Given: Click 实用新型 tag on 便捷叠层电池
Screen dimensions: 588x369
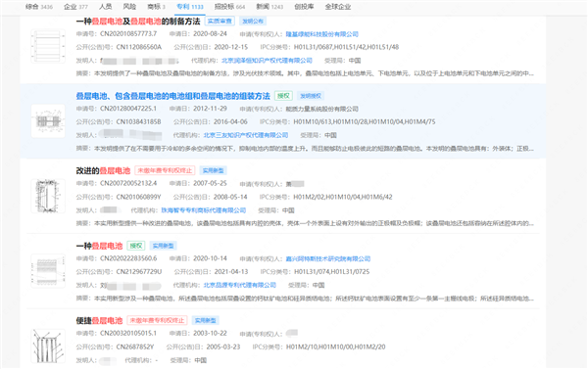Looking at the screenshot, I should point(206,321).
